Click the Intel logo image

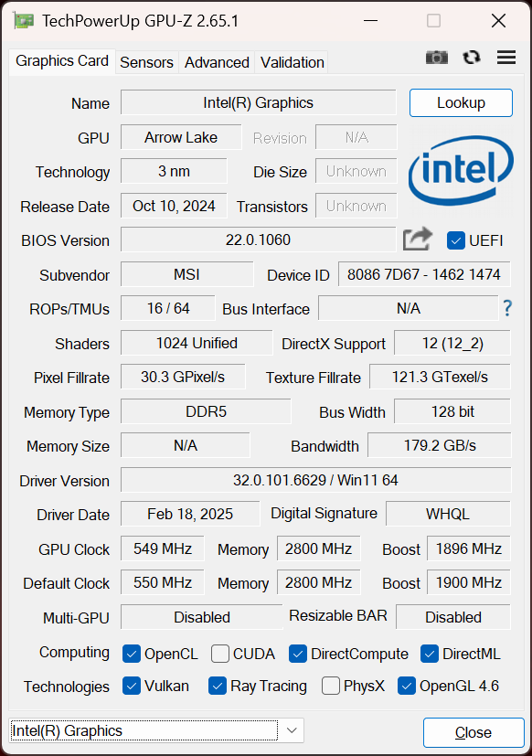(x=461, y=170)
